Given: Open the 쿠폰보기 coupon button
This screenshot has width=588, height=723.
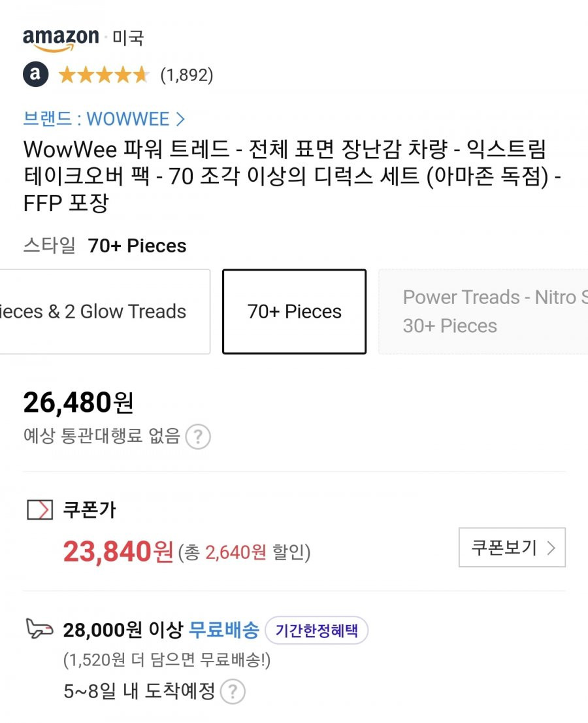Looking at the screenshot, I should tap(512, 547).
